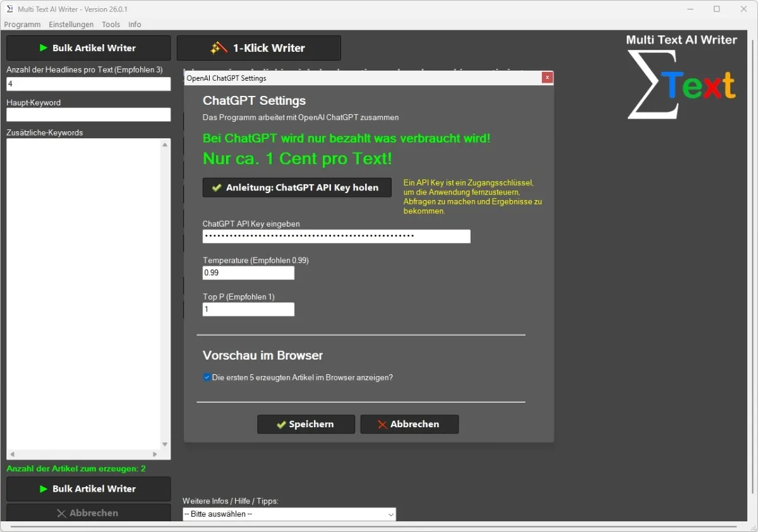Click the main window horizontal scrollbar
758x532 pixels.
(373, 526)
